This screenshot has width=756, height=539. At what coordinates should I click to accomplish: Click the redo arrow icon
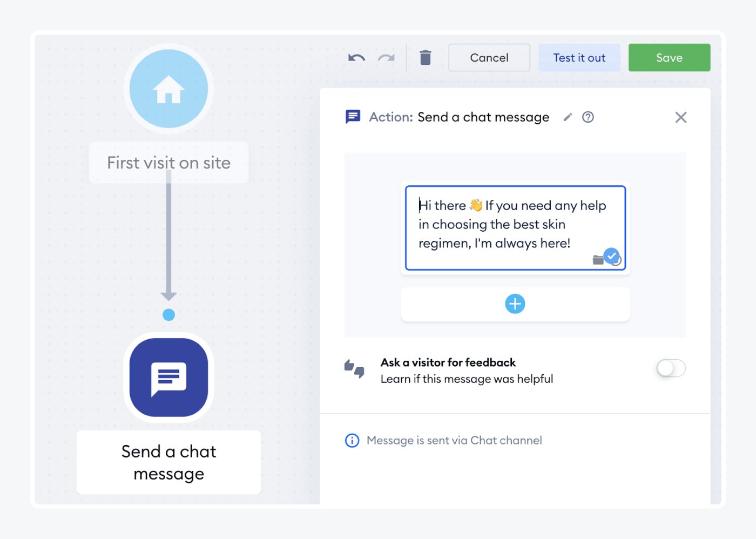[x=386, y=57]
